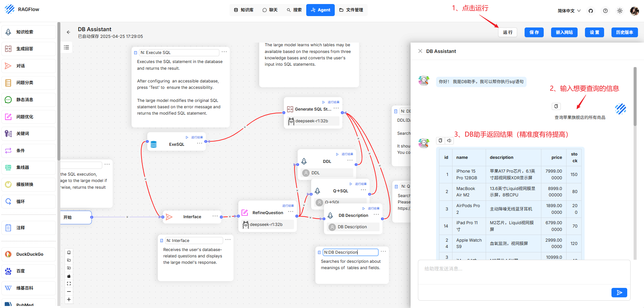Open the ExeSQL node options menu
The height and width of the screenshot is (308, 644).
pyautogui.click(x=200, y=143)
